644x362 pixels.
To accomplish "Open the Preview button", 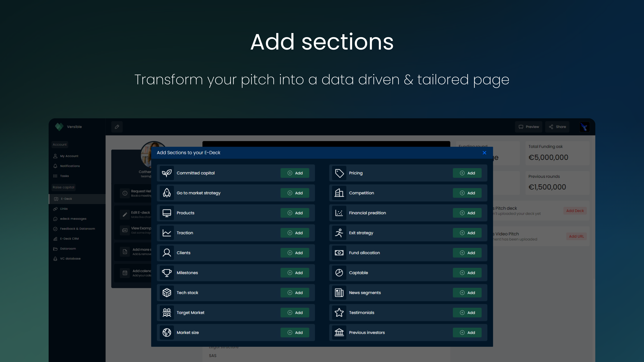I will pos(529,127).
